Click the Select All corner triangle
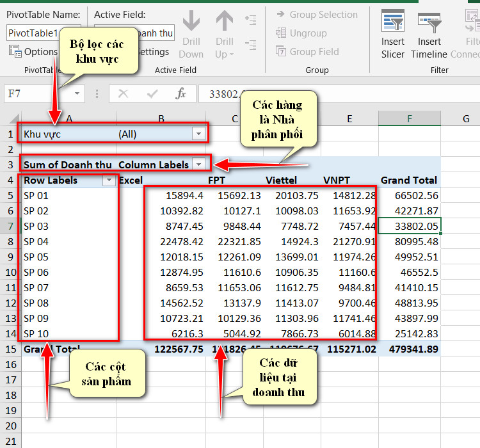Screen dimensions: 480x448 point(13,119)
